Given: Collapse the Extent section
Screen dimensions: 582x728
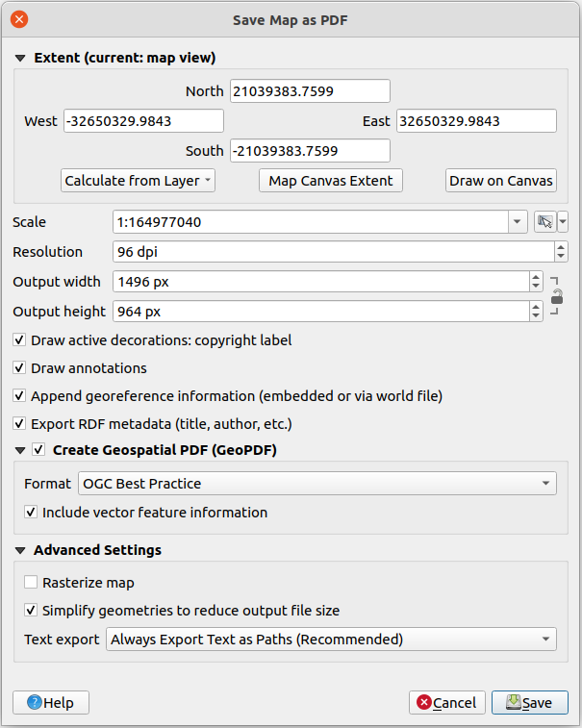Looking at the screenshot, I should [20, 59].
